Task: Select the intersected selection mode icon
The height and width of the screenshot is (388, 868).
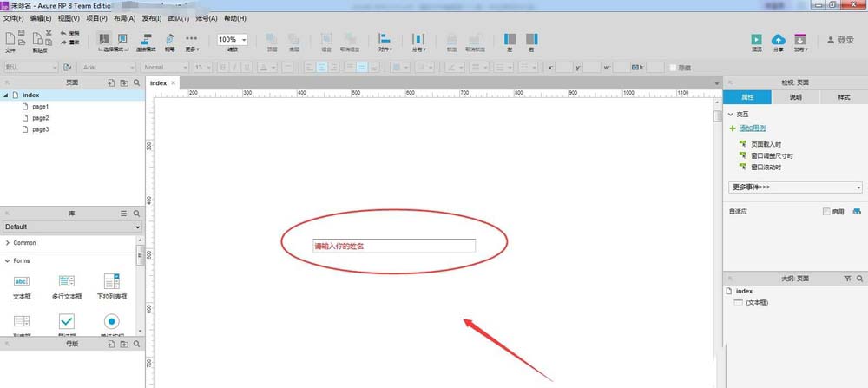Action: (103, 39)
